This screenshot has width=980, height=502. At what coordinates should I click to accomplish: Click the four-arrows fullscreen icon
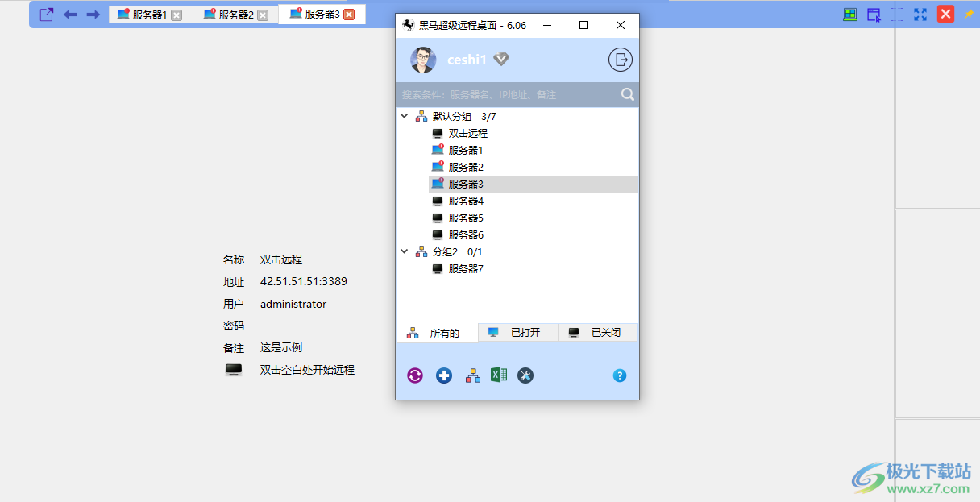coord(920,15)
